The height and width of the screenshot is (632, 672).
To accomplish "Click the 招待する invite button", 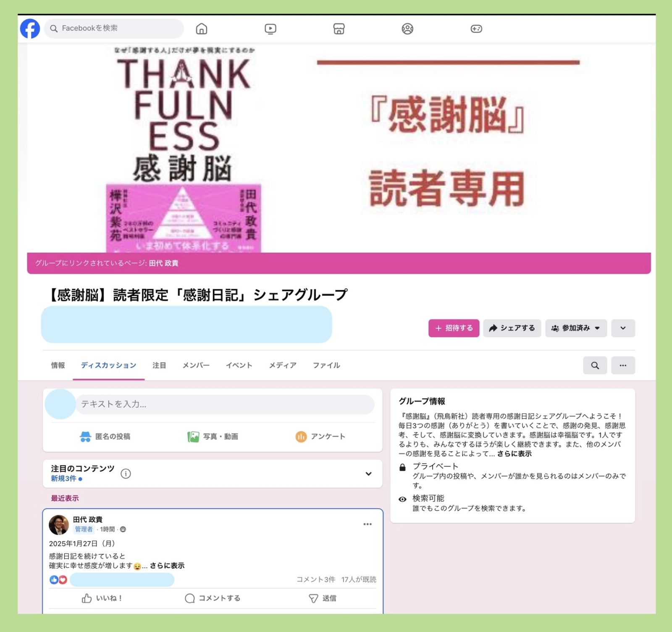I will tap(454, 328).
